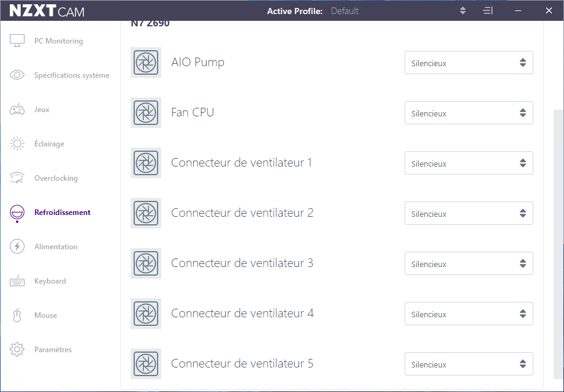Toggle the compact view icon in title bar
The width and height of the screenshot is (564, 392).
point(487,11)
